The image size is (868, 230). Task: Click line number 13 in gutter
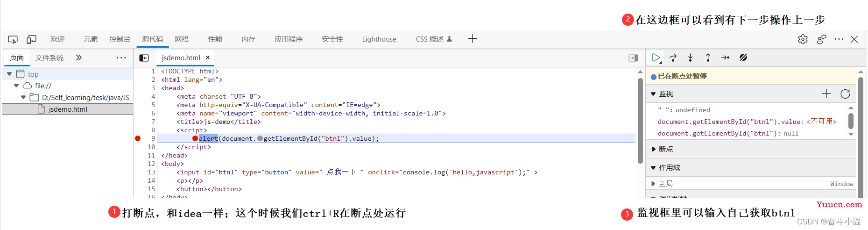click(x=151, y=172)
